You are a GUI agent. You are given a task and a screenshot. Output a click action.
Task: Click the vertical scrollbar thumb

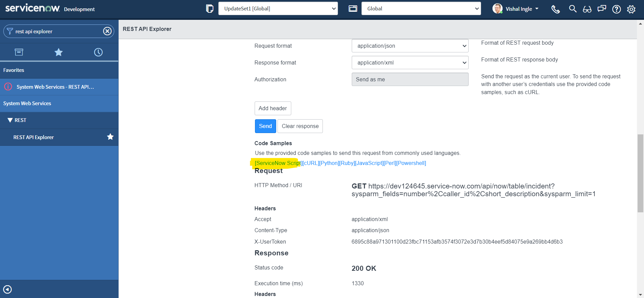(640, 173)
